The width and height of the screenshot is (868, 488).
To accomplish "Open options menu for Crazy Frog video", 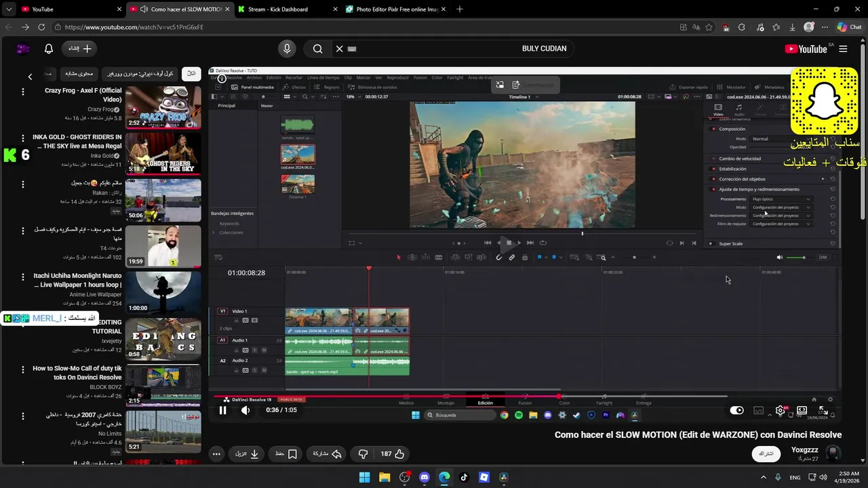I will click(22, 92).
